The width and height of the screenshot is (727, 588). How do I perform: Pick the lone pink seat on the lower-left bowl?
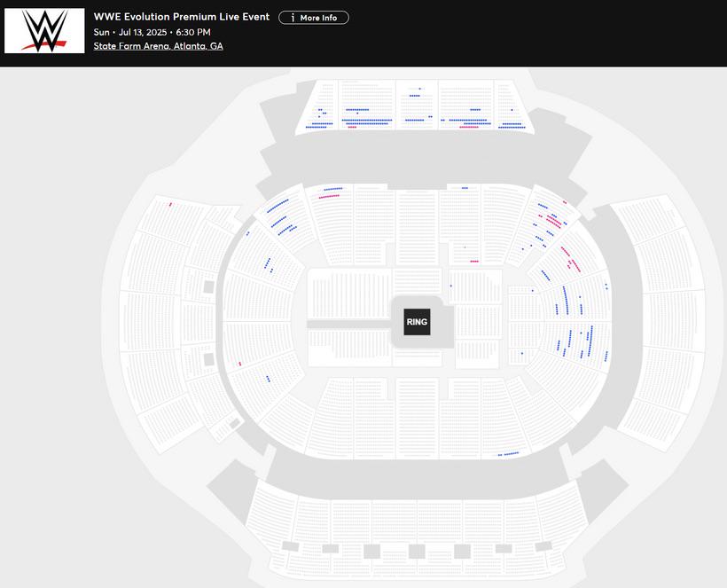tap(239, 364)
